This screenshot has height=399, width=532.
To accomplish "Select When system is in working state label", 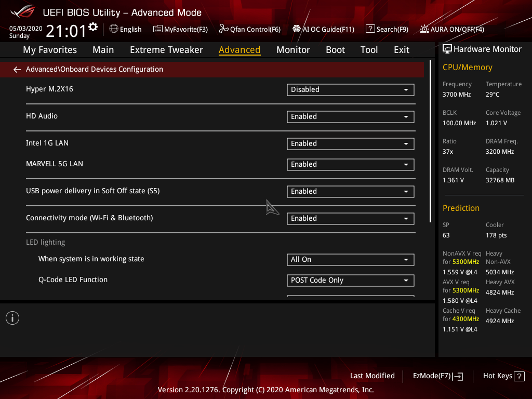I will [91, 259].
